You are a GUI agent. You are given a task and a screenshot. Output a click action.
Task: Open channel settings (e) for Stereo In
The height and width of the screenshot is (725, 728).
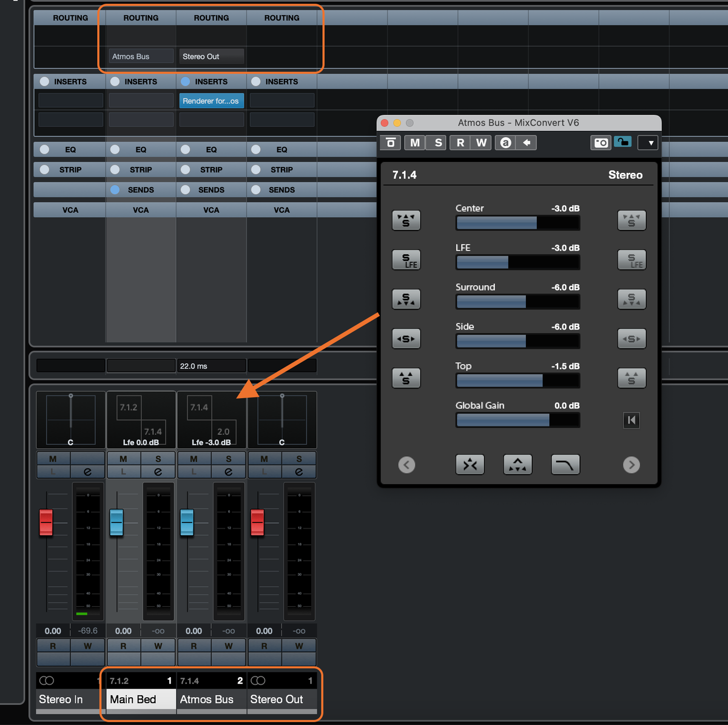coord(87,471)
